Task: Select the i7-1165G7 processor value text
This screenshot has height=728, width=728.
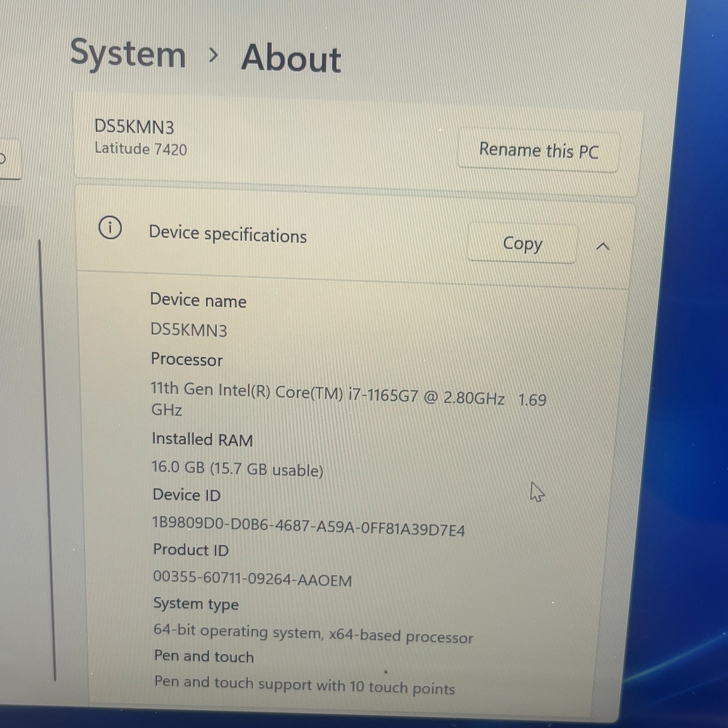Action: [x=348, y=399]
